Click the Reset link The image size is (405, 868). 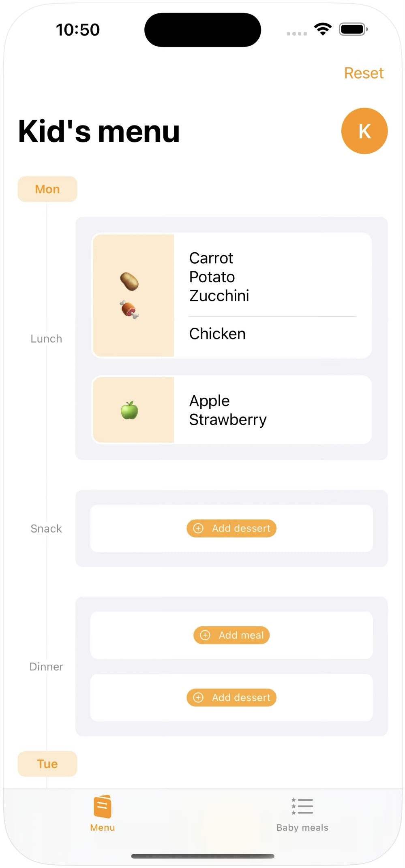[x=364, y=73]
